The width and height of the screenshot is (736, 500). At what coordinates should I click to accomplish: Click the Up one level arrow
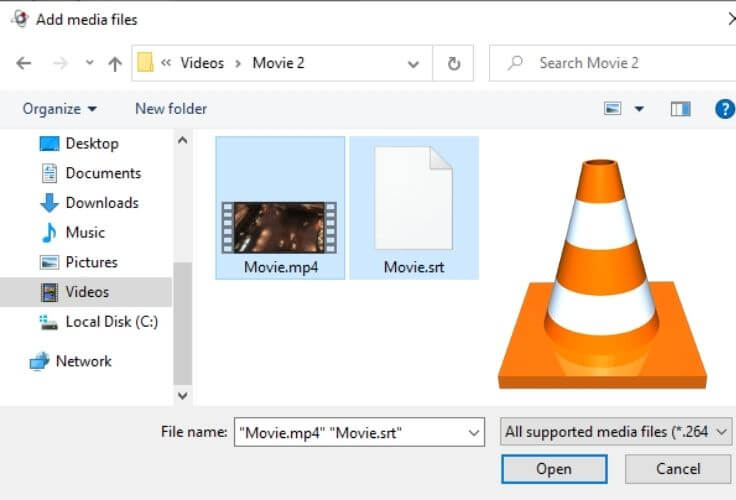(x=114, y=63)
